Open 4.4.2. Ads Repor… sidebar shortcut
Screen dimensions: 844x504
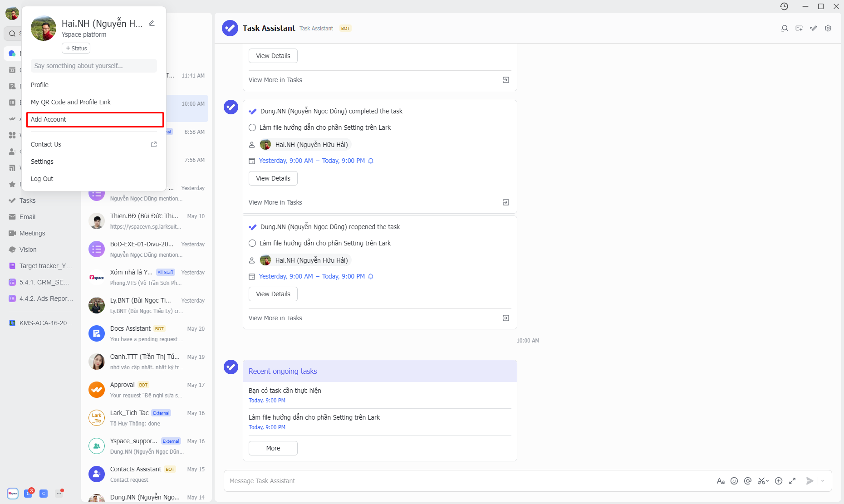[x=42, y=298]
